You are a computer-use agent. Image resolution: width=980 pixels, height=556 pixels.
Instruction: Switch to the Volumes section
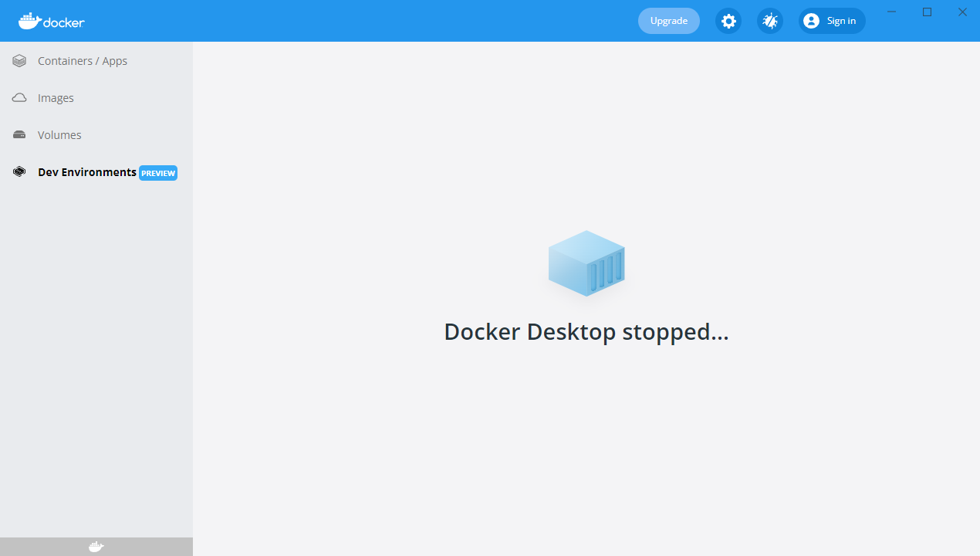click(x=59, y=135)
